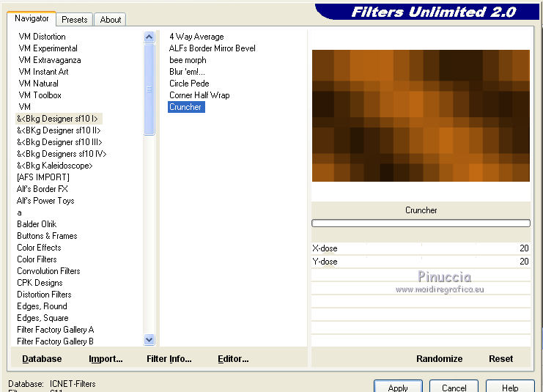Select Balder Olrik category
This screenshot has height=392, width=543.
(37, 224)
